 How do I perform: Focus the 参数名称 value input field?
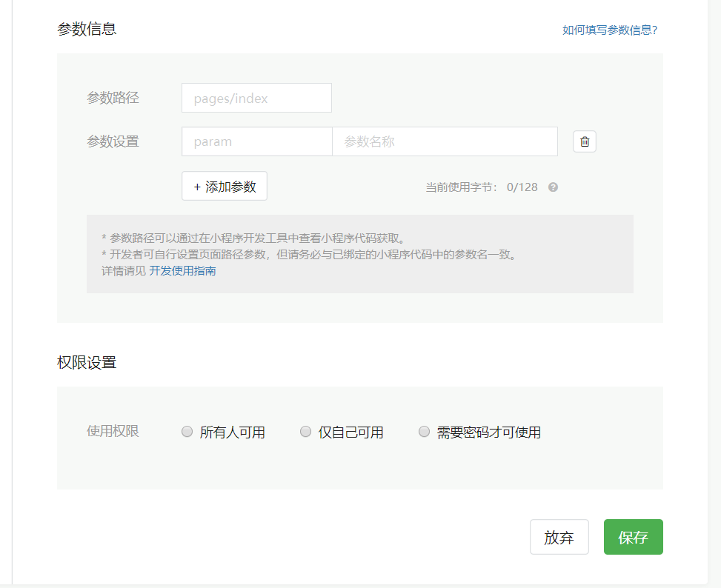click(445, 141)
